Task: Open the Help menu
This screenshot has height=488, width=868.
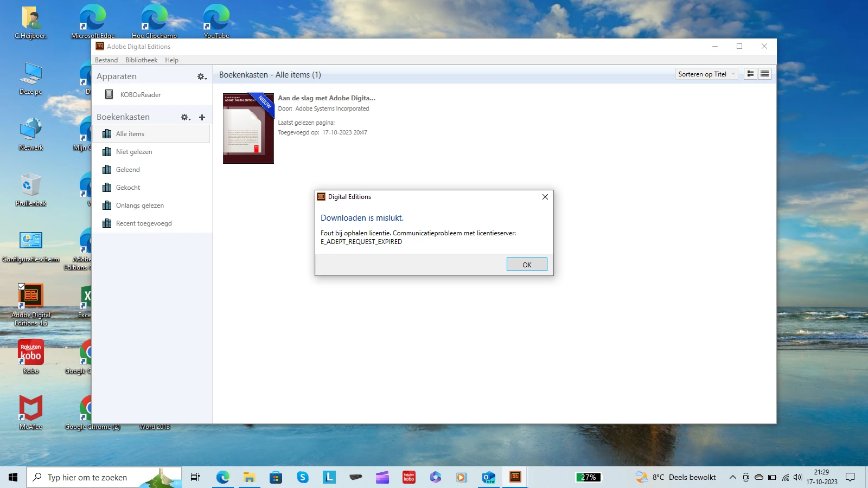Action: click(x=171, y=60)
